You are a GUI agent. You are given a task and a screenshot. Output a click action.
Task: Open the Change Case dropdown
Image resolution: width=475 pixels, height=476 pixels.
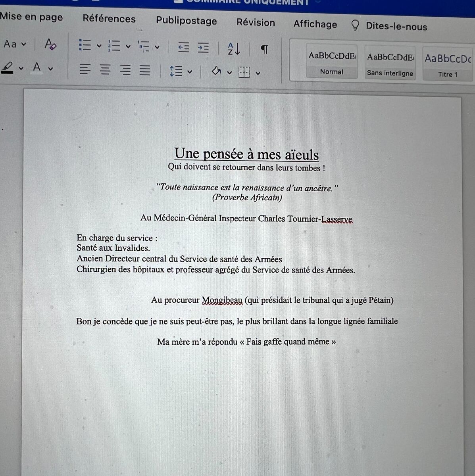point(15,44)
